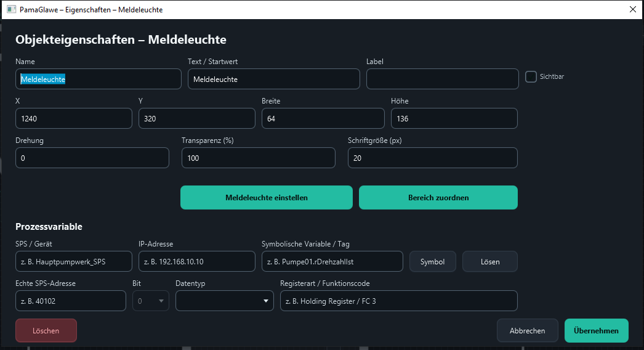Click the Drehung field showing 0
Viewport: 644px width, 350px height.
(x=92, y=158)
